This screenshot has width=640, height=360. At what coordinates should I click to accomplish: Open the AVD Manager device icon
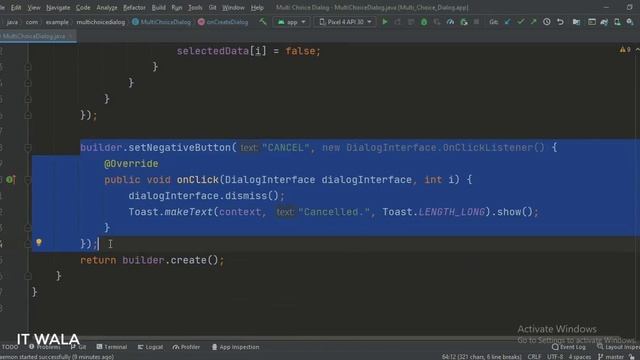coord(617,22)
